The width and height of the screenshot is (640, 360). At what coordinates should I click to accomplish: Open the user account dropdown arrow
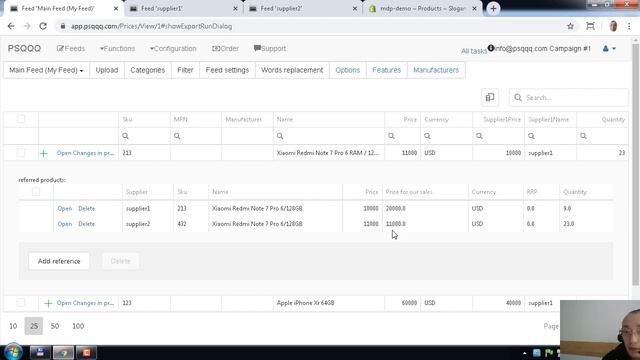(x=614, y=49)
